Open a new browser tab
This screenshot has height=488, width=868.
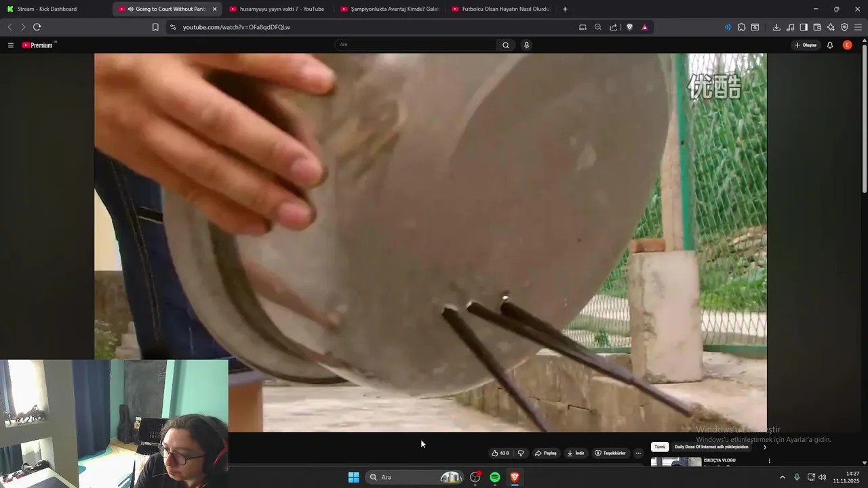tap(565, 9)
